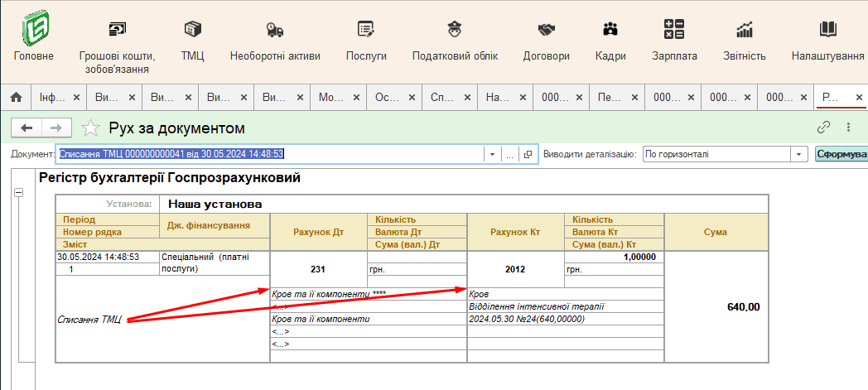This screenshot has height=390, width=868.
Task: Open Необоротні активи section
Action: [275, 30]
